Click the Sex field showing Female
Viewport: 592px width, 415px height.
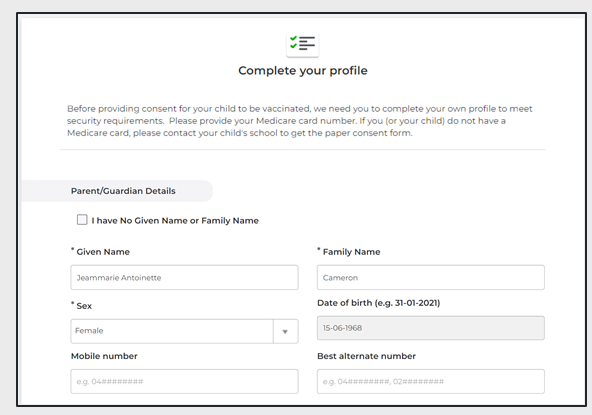[x=184, y=332]
